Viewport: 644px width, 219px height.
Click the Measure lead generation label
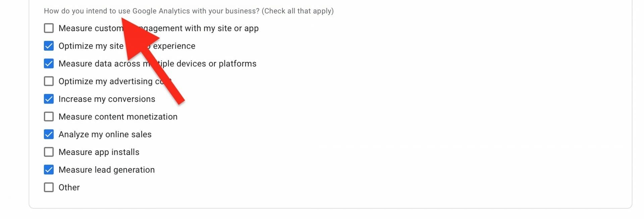click(x=107, y=169)
